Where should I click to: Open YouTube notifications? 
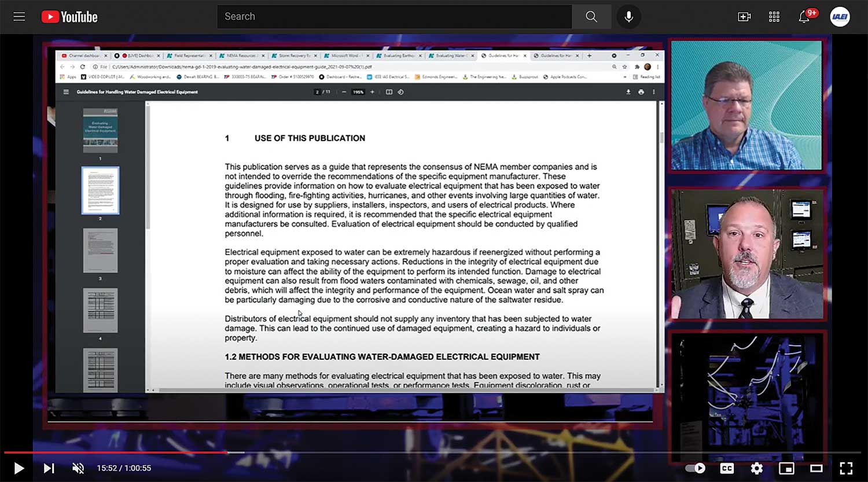804,17
